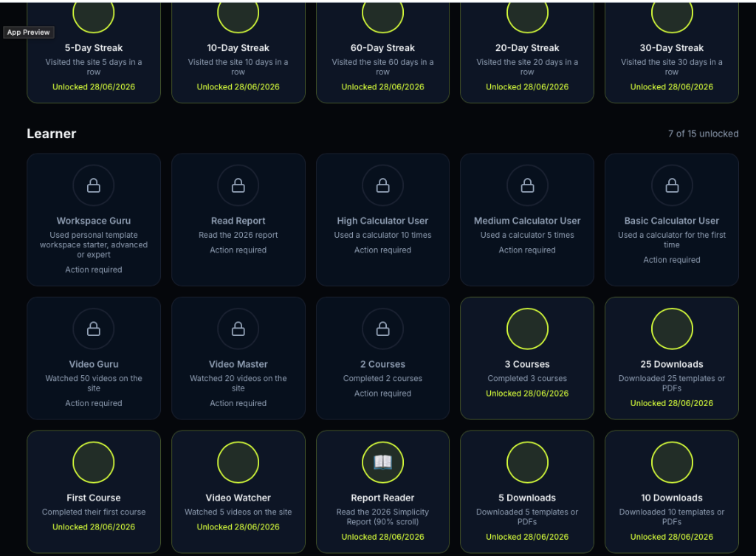756x556 pixels.
Task: Click "Action required" under Workspace Guru
Action: (94, 270)
